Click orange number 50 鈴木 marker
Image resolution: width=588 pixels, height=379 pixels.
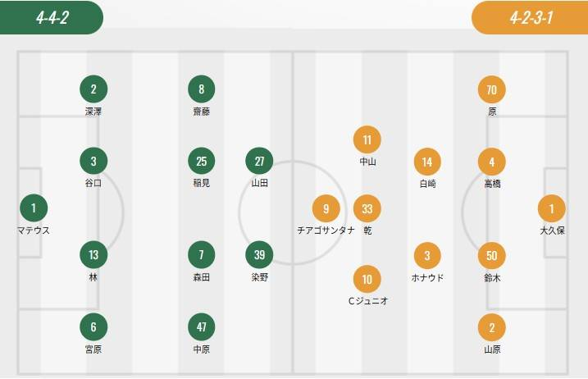click(492, 255)
